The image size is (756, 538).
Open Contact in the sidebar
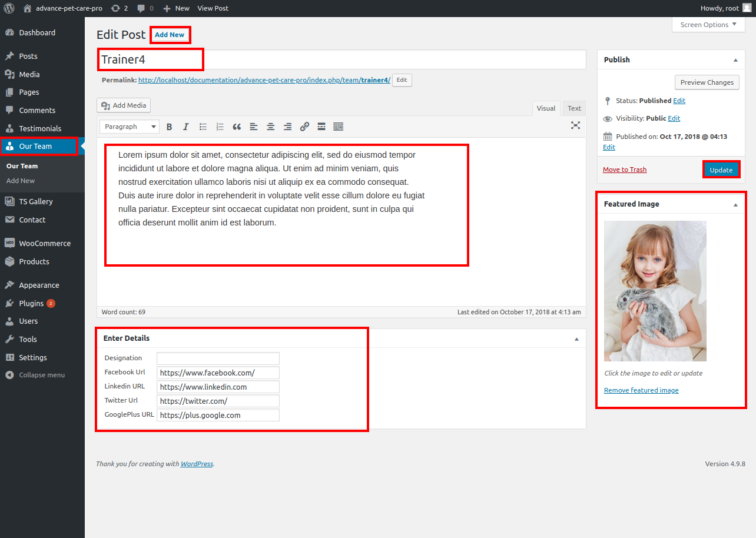(42, 220)
